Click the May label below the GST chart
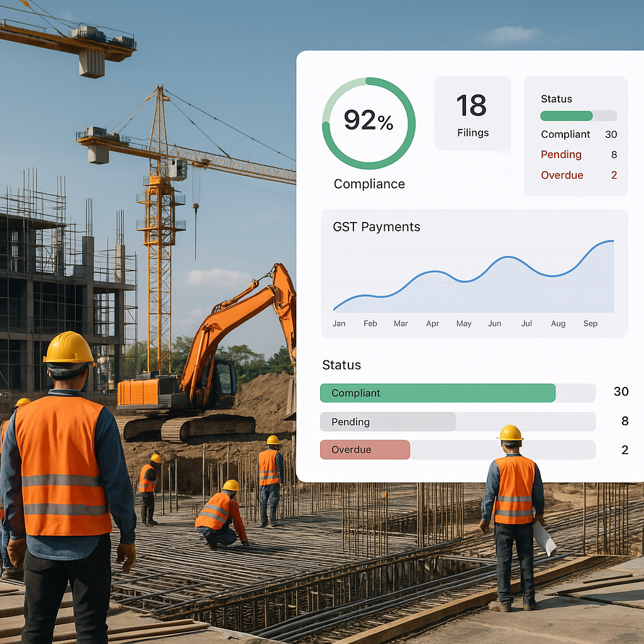 coord(464,323)
